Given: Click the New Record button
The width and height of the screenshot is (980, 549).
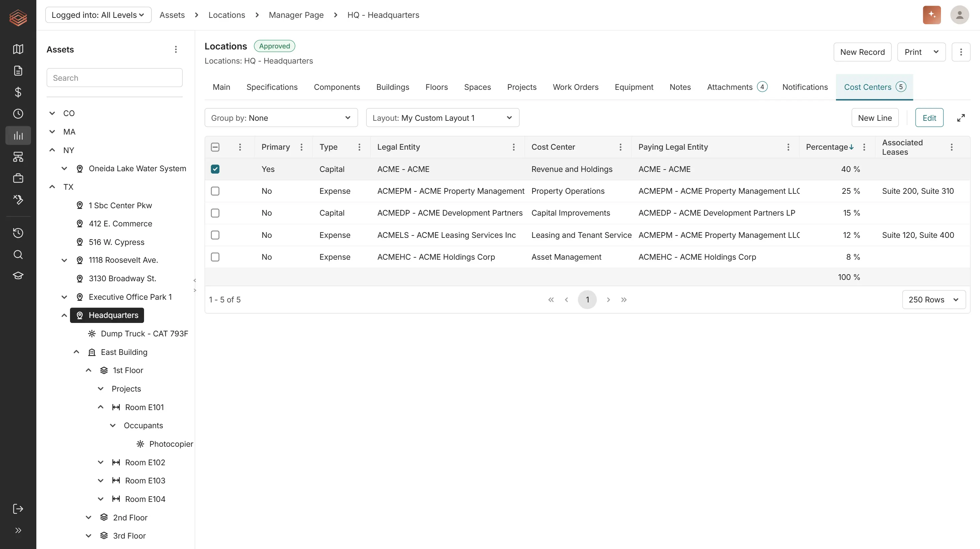Looking at the screenshot, I should point(862,52).
